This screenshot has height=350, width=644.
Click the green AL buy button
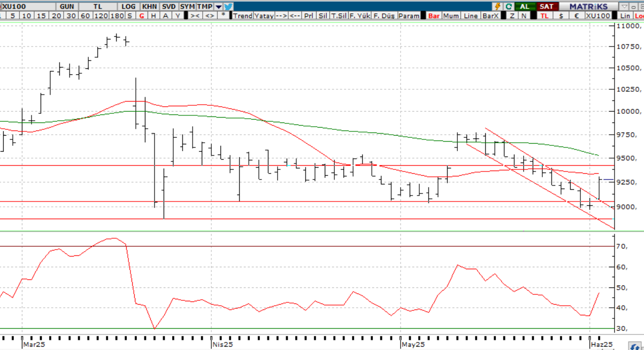coord(525,6)
